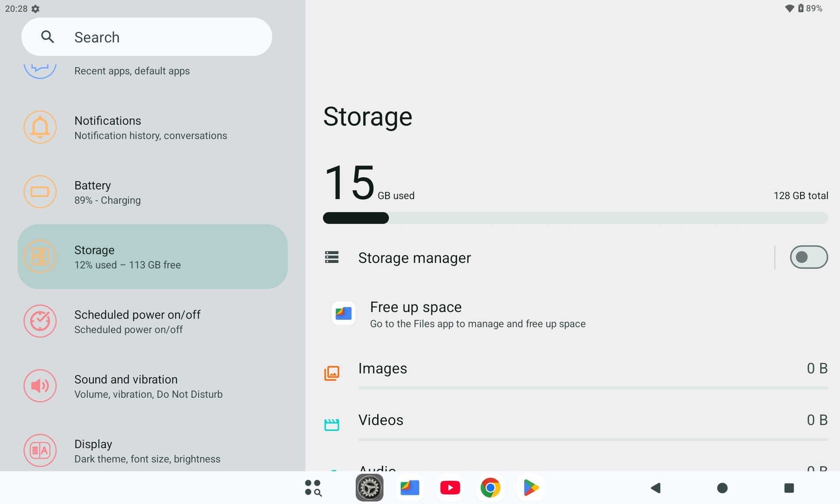Image resolution: width=840 pixels, height=504 pixels.
Task: Click the Images category icon
Action: coord(332,373)
